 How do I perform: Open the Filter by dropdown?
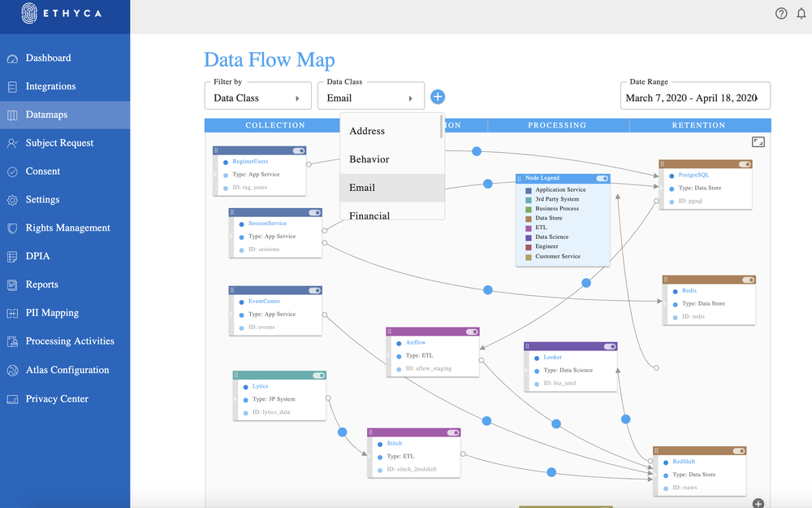[x=258, y=96]
